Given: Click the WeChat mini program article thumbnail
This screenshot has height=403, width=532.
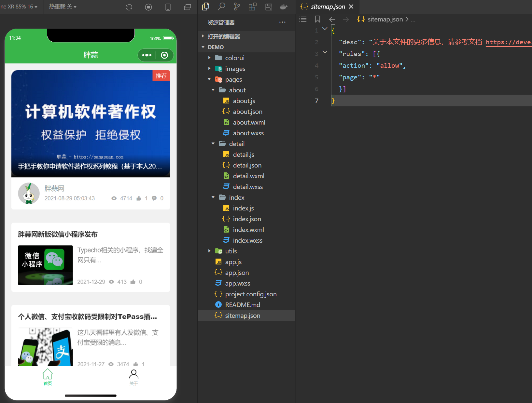Looking at the screenshot, I should (45, 265).
